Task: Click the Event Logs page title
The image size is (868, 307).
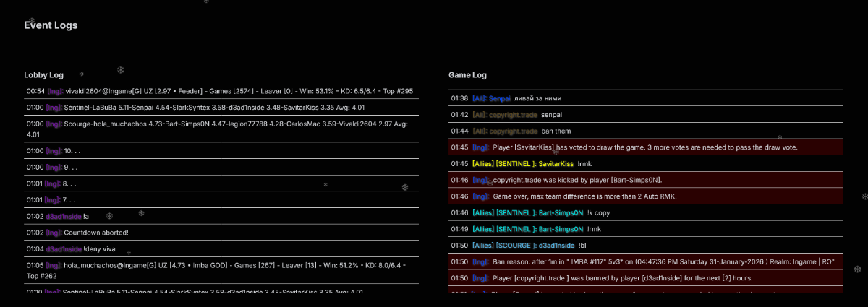Action: click(51, 25)
